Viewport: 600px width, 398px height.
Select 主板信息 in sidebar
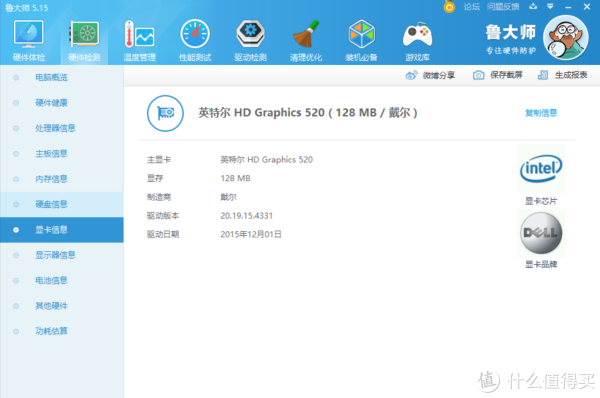(x=62, y=154)
